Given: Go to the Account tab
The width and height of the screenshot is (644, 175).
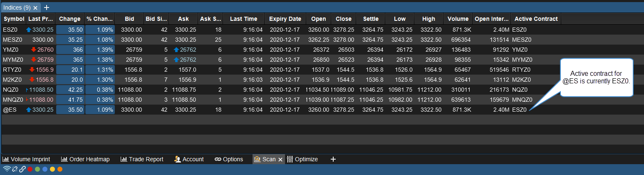Looking at the screenshot, I should pos(189,159).
